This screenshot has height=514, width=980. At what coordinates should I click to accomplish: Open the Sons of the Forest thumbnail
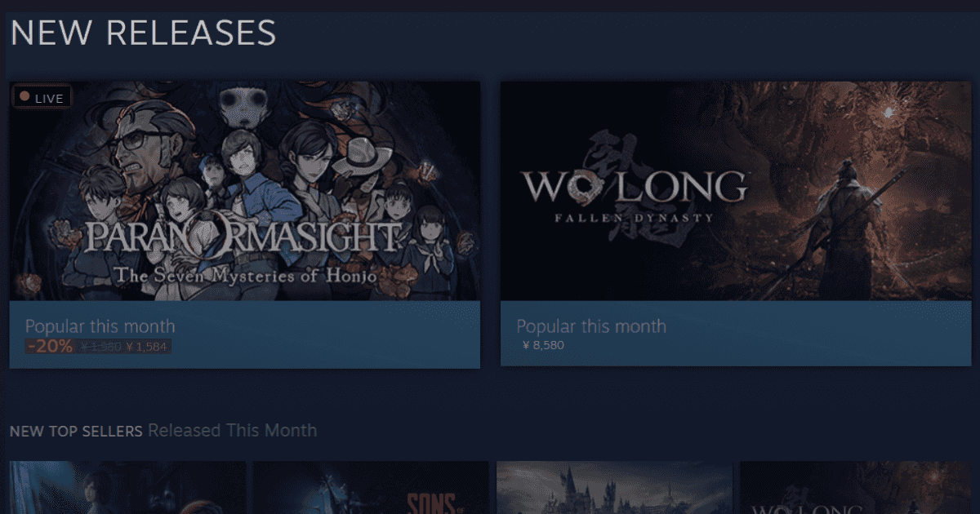coord(371,488)
